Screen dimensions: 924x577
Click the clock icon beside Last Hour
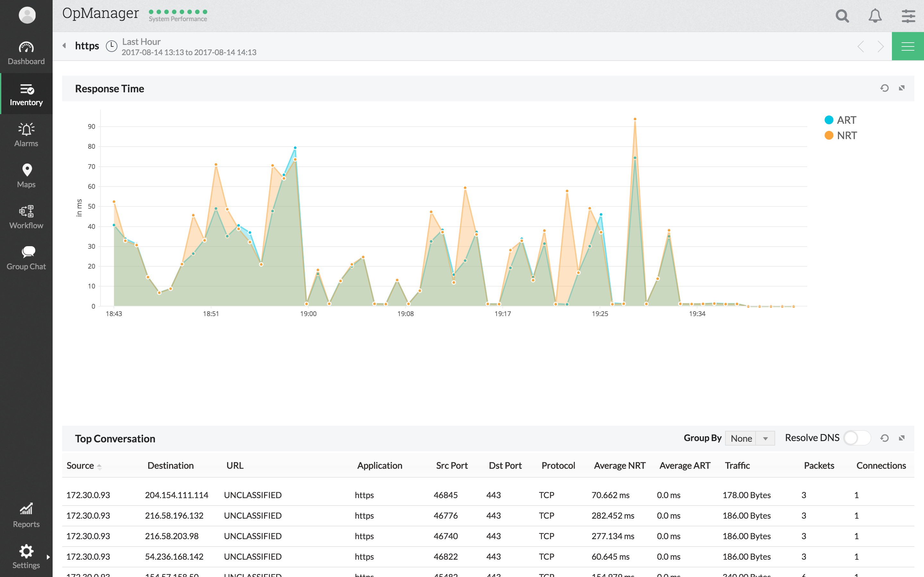[111, 46]
